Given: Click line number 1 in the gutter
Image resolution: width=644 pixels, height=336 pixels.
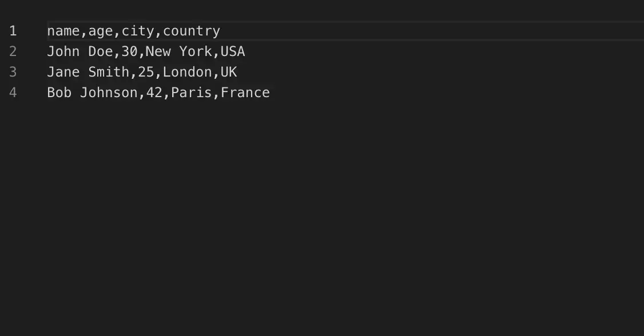Looking at the screenshot, I should tap(13, 31).
